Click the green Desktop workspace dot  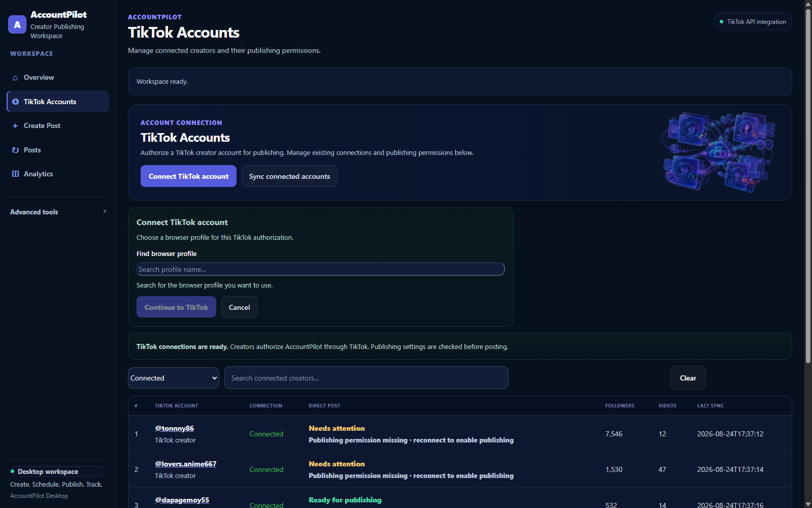(13, 471)
